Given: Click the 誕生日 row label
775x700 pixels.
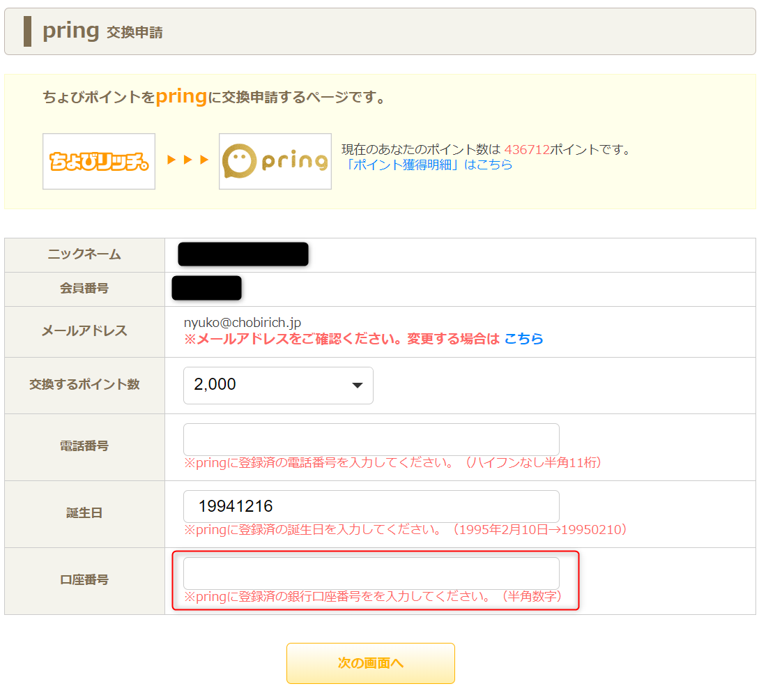Looking at the screenshot, I should [x=84, y=512].
